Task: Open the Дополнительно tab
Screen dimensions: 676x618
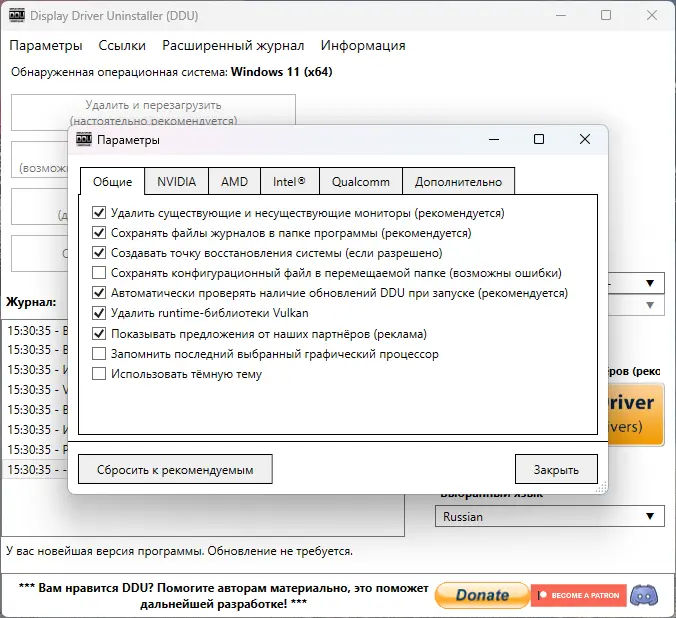Action: point(458,182)
